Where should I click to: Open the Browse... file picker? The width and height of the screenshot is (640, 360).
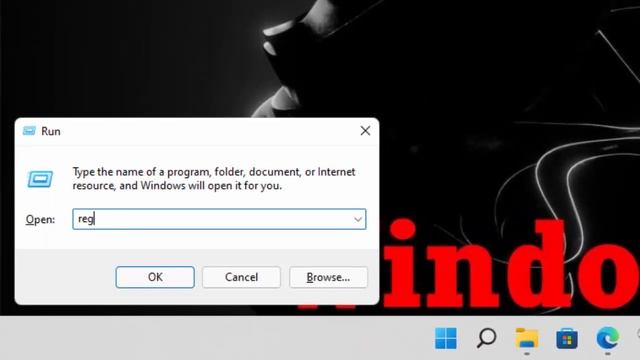click(x=328, y=277)
